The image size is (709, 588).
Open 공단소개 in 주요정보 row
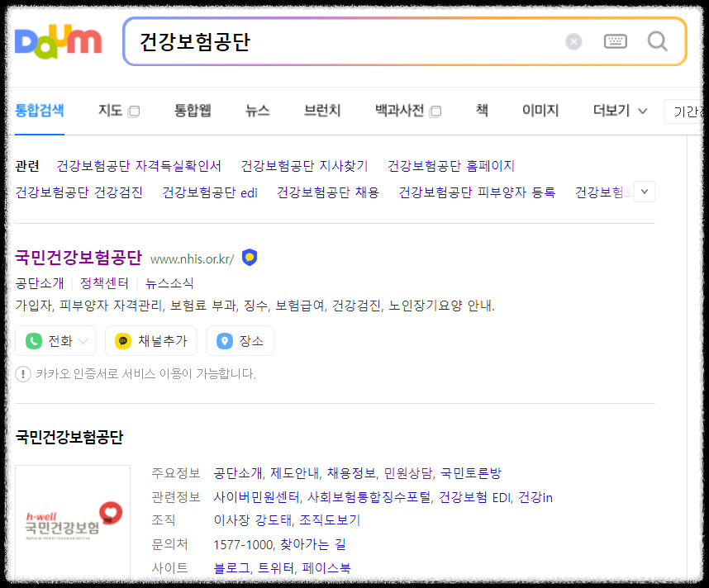(237, 473)
